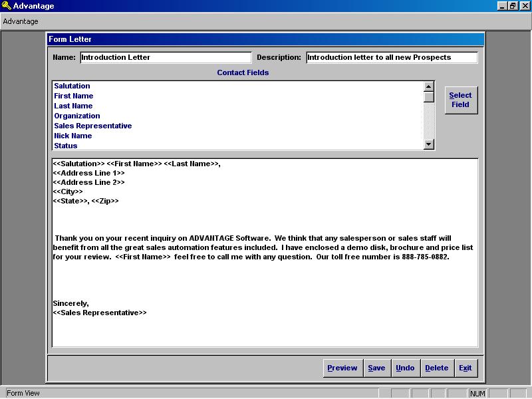532x399 pixels.
Task: Click the Save button
Action: coord(377,368)
